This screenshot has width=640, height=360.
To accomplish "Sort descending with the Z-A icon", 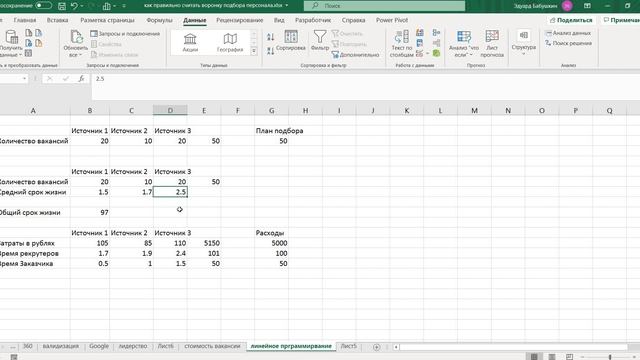I will click(271, 51).
